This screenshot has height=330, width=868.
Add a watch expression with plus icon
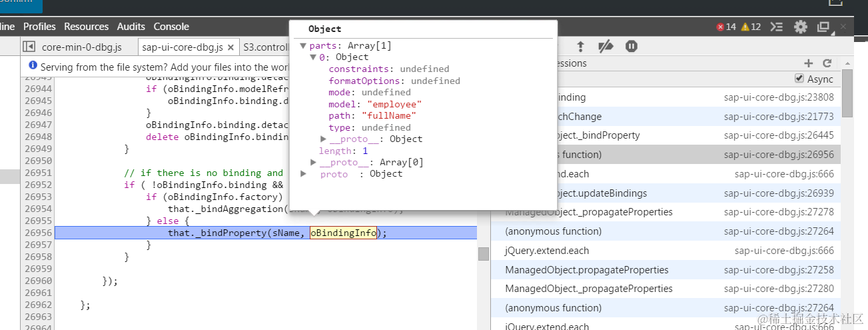[x=809, y=63]
